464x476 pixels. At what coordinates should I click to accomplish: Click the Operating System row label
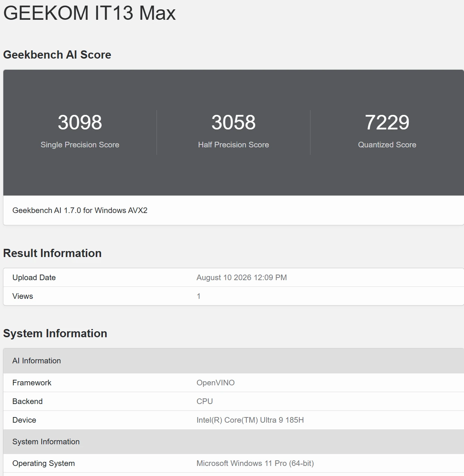[x=44, y=463]
